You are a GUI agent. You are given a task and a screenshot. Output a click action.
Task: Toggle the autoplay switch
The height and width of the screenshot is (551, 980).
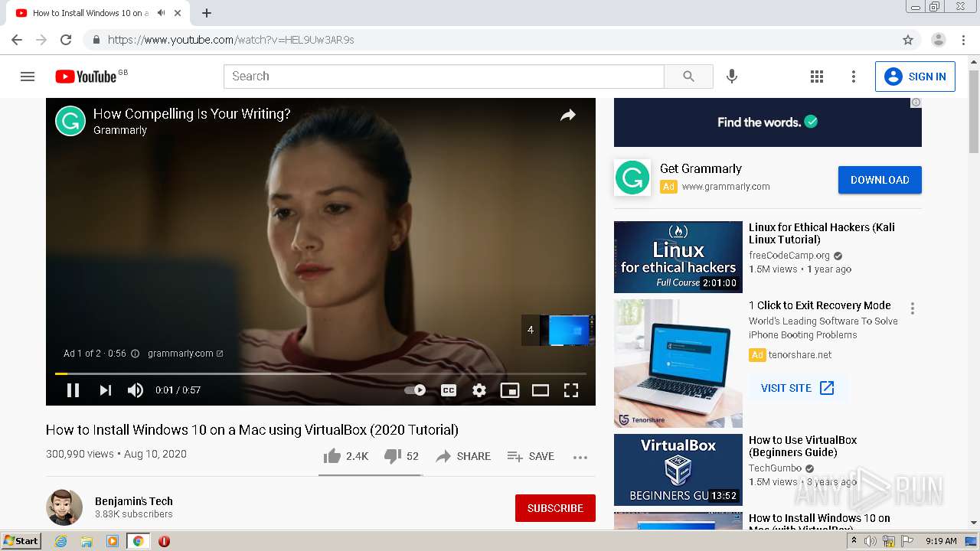tap(415, 390)
